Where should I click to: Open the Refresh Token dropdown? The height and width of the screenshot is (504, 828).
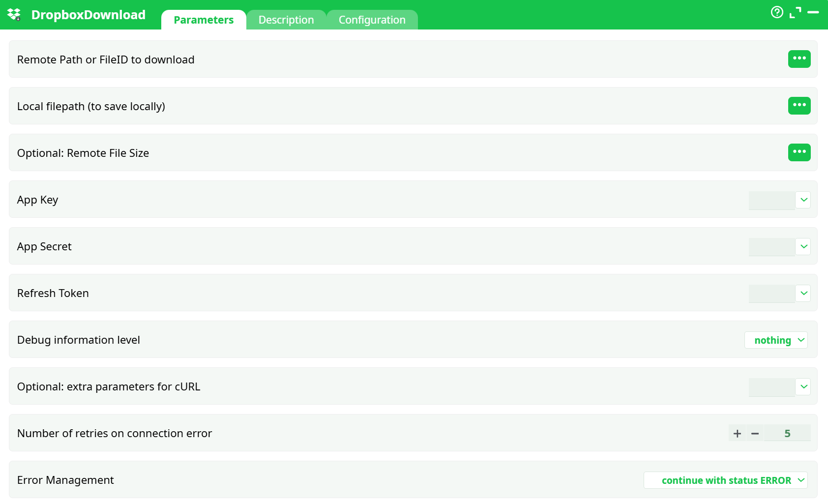(802, 293)
